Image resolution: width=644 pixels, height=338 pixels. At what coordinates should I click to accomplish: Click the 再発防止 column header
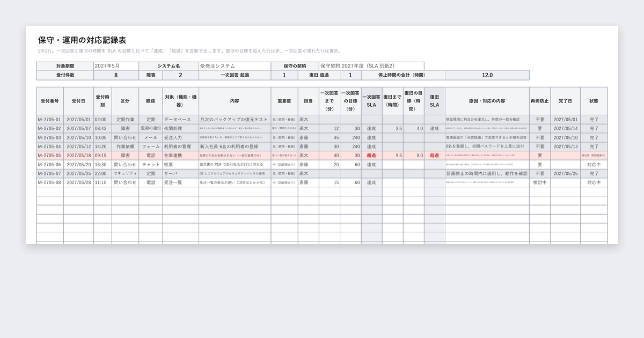pyautogui.click(x=540, y=101)
